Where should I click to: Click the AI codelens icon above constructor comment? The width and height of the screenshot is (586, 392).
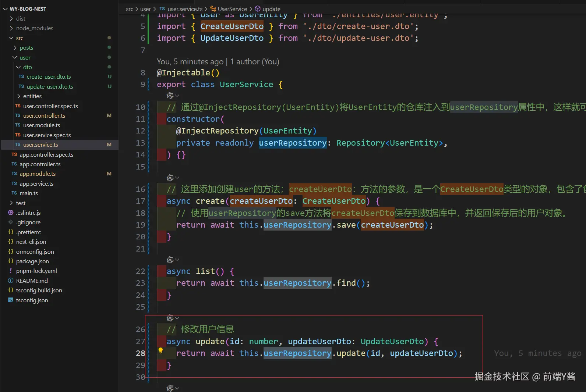pyautogui.click(x=170, y=96)
